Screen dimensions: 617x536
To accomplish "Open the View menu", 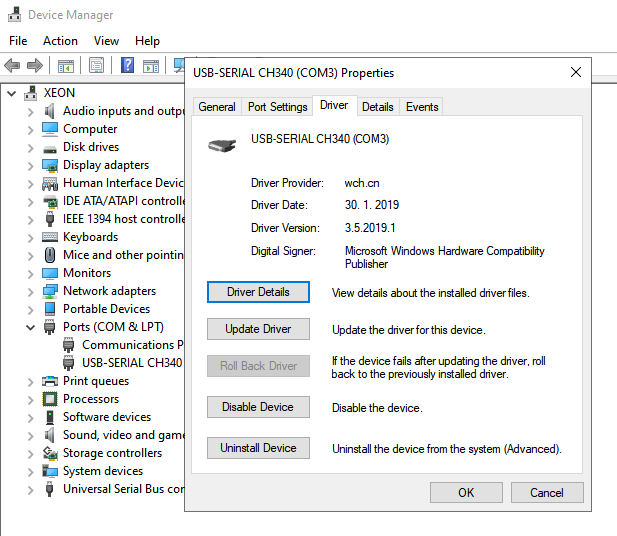I will click(x=106, y=41).
